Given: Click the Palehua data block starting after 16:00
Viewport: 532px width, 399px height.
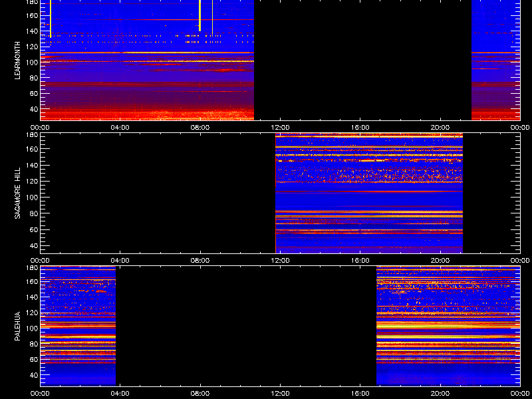Looking at the screenshot, I should tap(448, 326).
